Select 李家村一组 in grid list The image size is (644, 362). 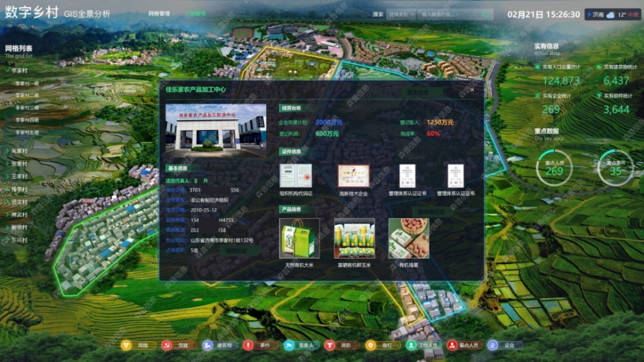pyautogui.click(x=27, y=83)
